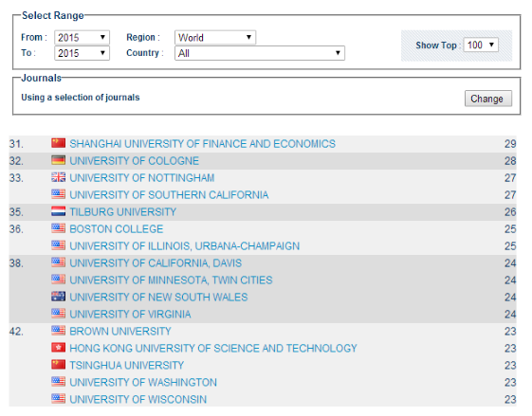This screenshot has height=416, width=532.
Task: Click China flag beside Tsinghua University
Action: [59, 364]
